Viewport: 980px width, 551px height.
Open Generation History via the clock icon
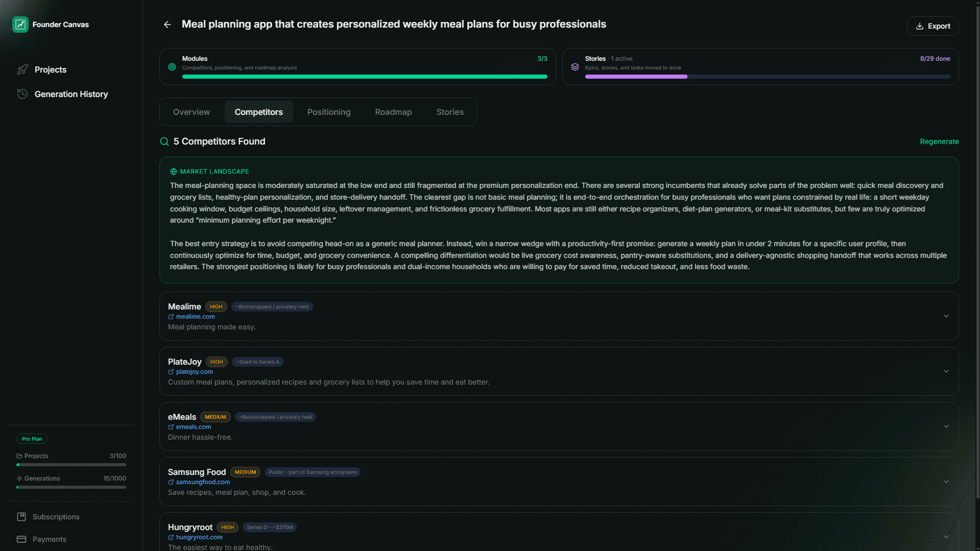(x=22, y=94)
